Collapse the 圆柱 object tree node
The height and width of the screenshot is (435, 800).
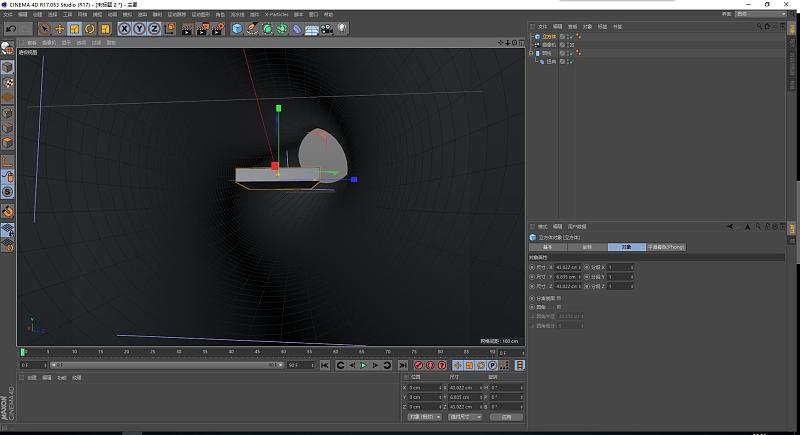tap(532, 53)
